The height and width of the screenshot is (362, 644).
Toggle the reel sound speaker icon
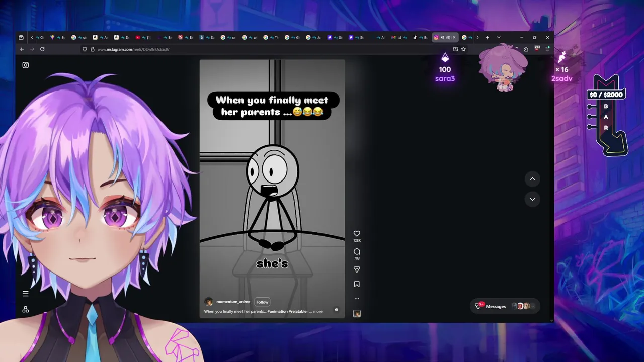coord(336,310)
